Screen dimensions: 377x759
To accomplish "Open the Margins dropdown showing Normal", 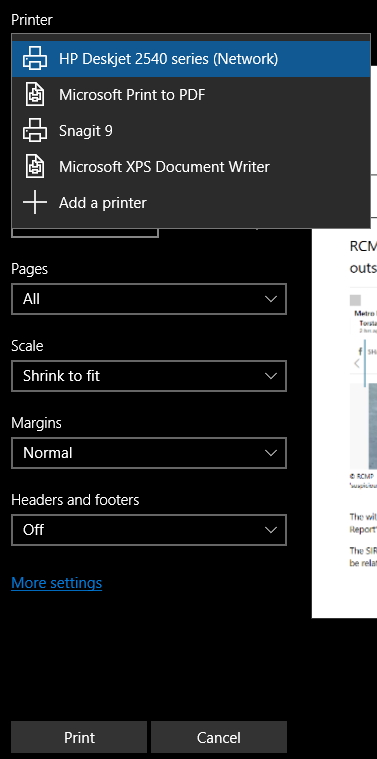I will (149, 453).
